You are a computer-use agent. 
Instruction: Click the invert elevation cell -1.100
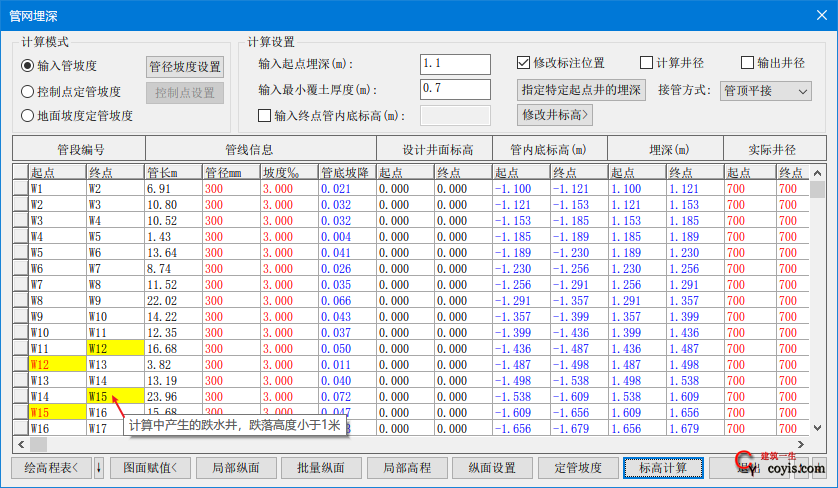coord(521,188)
